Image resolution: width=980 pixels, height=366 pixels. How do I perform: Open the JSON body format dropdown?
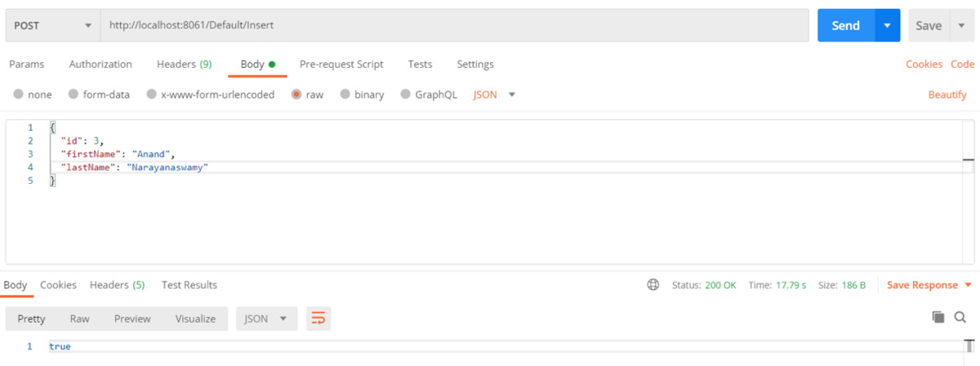pyautogui.click(x=495, y=95)
